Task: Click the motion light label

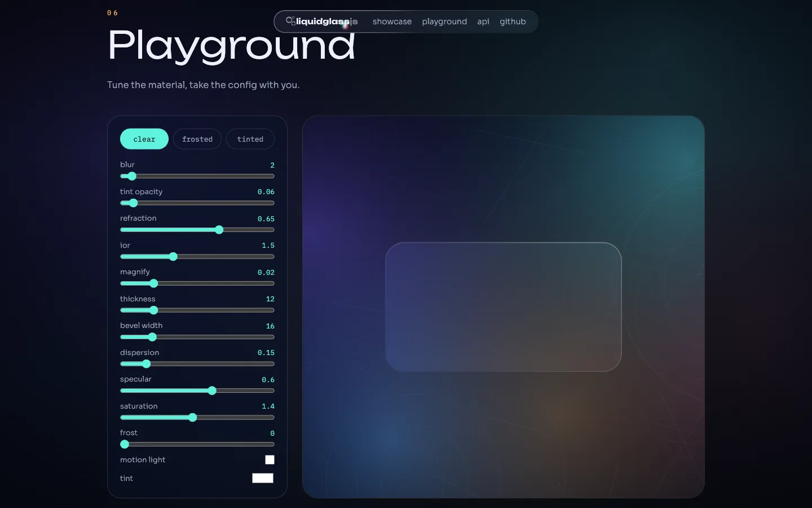Action: point(143,459)
